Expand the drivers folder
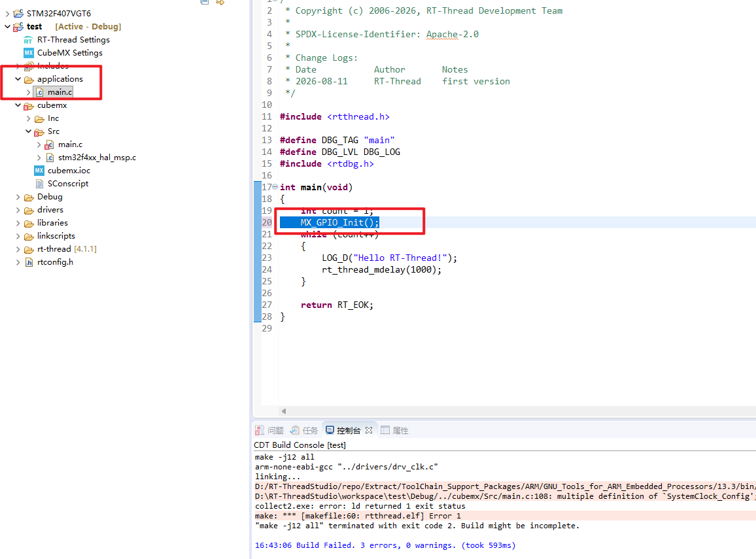 tap(18, 210)
